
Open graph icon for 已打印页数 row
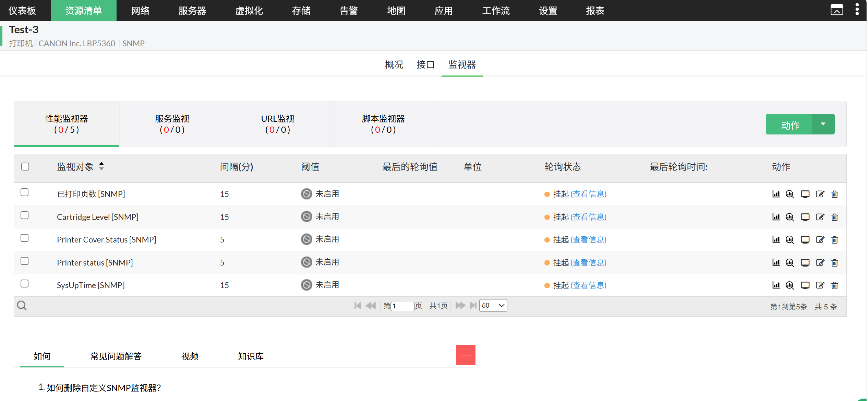[x=776, y=194]
